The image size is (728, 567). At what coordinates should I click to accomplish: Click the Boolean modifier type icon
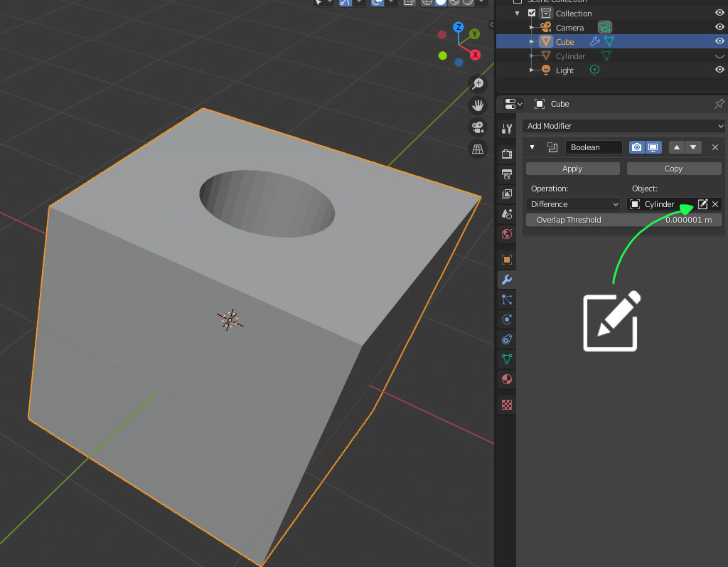552,147
